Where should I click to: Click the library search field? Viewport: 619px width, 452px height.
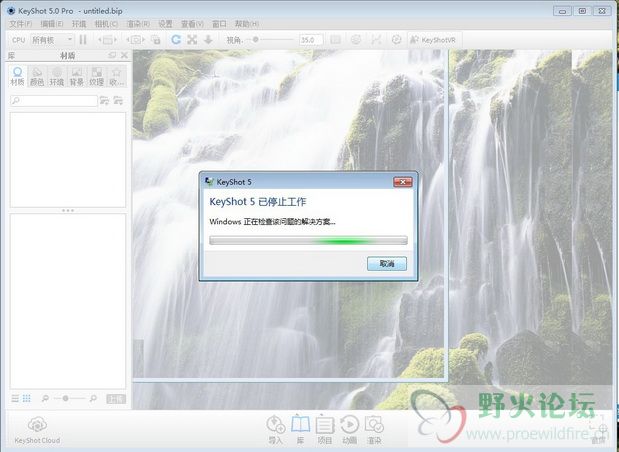coord(54,101)
